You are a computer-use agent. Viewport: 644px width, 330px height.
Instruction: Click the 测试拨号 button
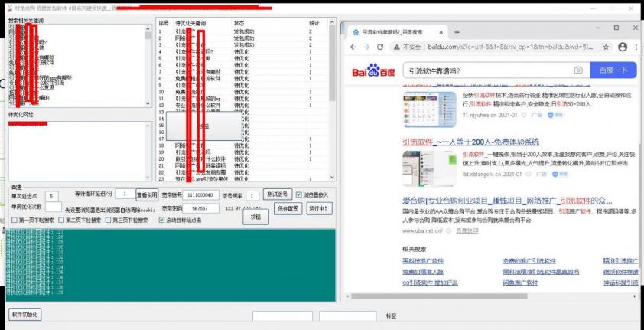pyautogui.click(x=277, y=194)
